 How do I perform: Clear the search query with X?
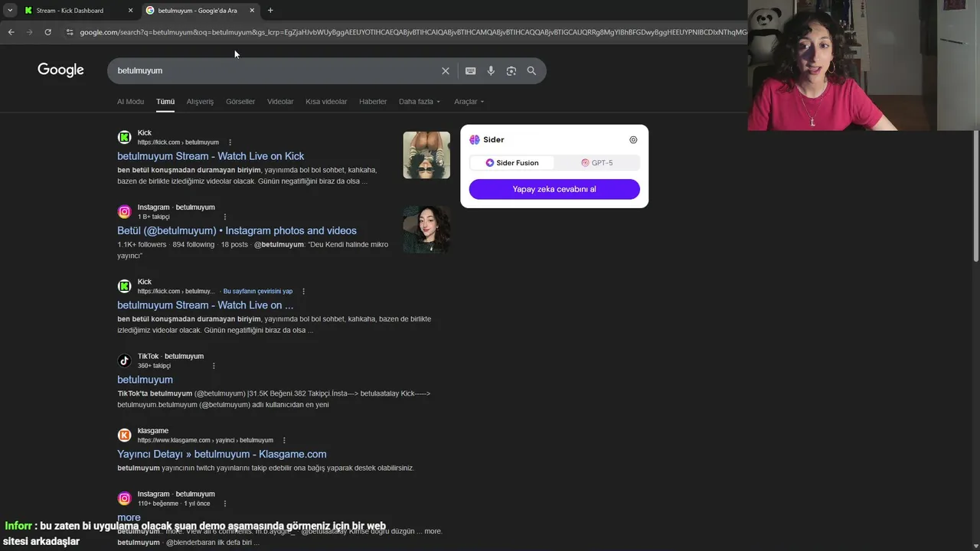tap(446, 70)
